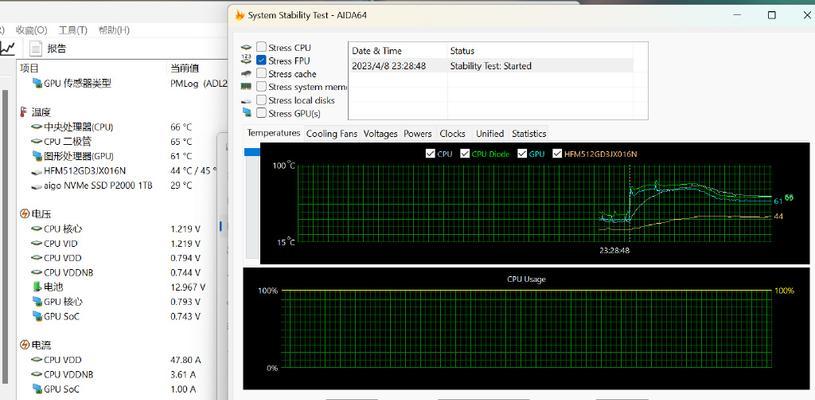
Task: Click the 当前值 column header
Action: [185, 68]
